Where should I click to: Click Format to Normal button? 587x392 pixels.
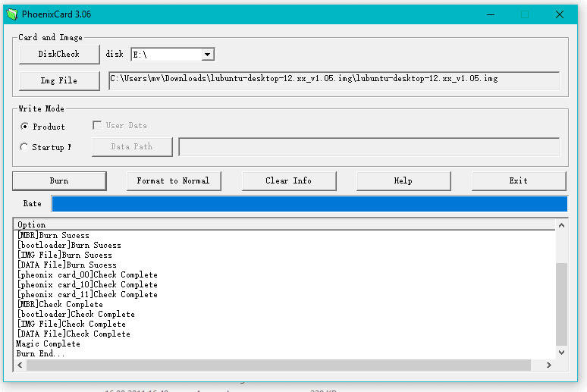pyautogui.click(x=174, y=181)
